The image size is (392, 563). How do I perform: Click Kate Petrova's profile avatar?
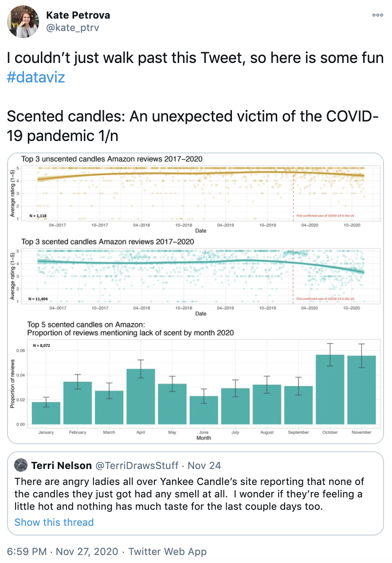tap(23, 21)
